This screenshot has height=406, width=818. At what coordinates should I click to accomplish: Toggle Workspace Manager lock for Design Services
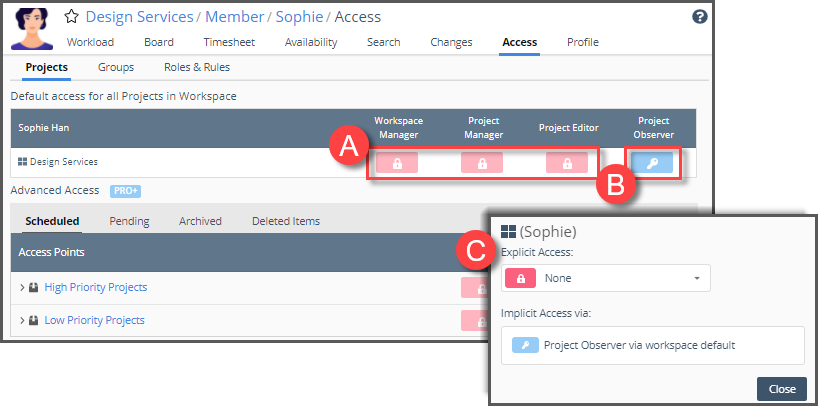[397, 163]
